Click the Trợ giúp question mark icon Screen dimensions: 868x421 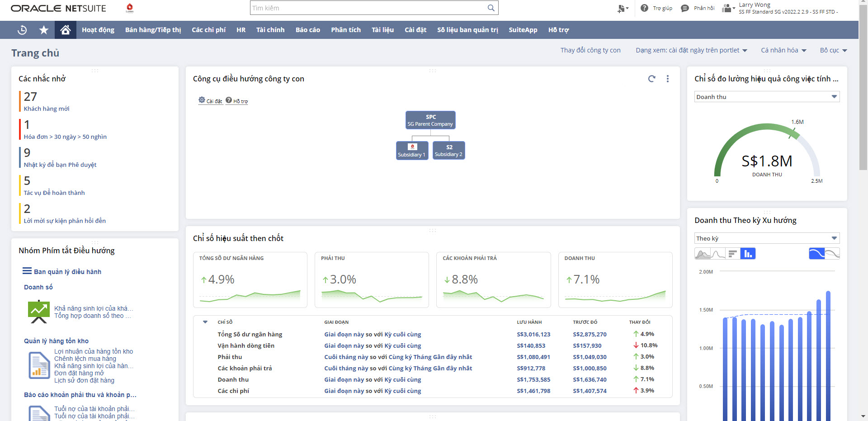click(644, 8)
